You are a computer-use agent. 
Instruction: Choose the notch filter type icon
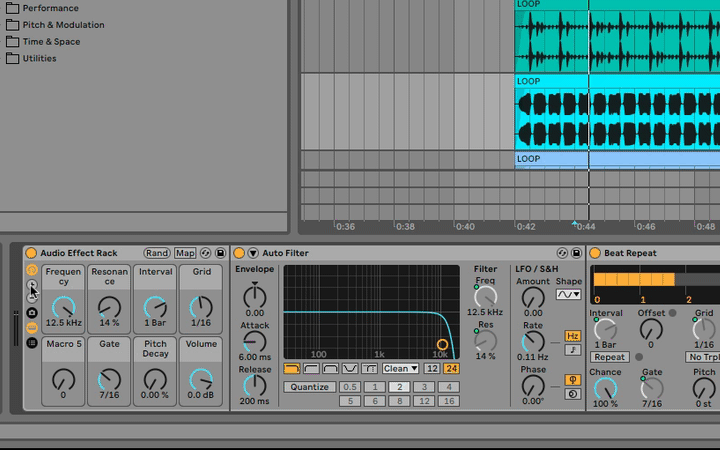click(350, 369)
